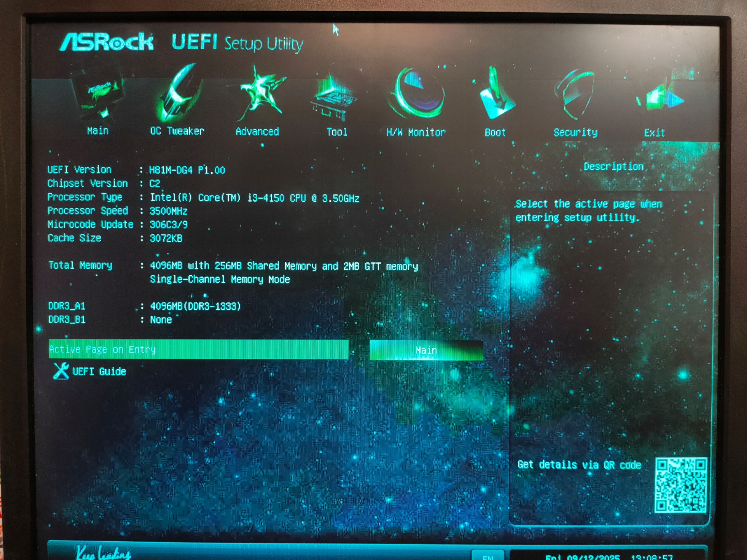
Task: Go to the H/W Monitor tab label
Action: (416, 132)
